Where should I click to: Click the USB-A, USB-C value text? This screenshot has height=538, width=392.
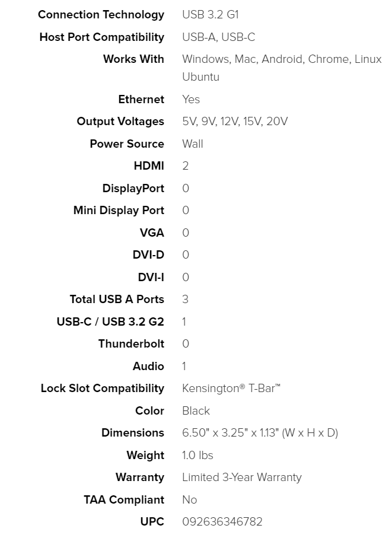coord(218,37)
